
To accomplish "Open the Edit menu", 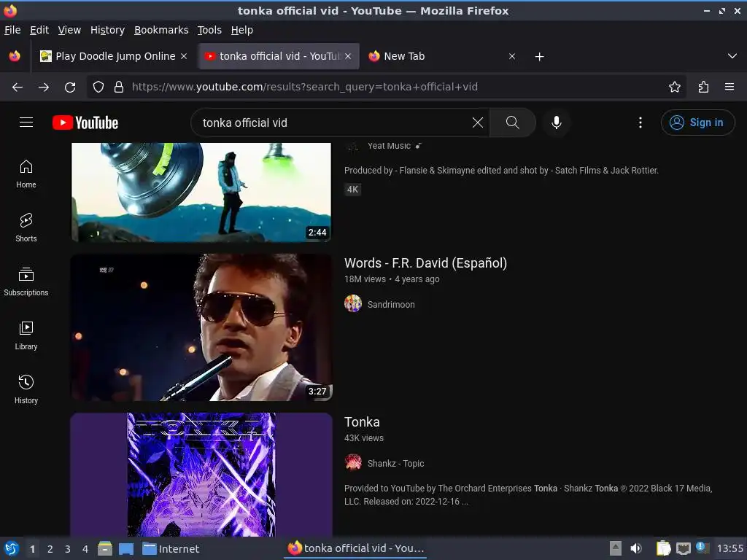I will click(39, 30).
